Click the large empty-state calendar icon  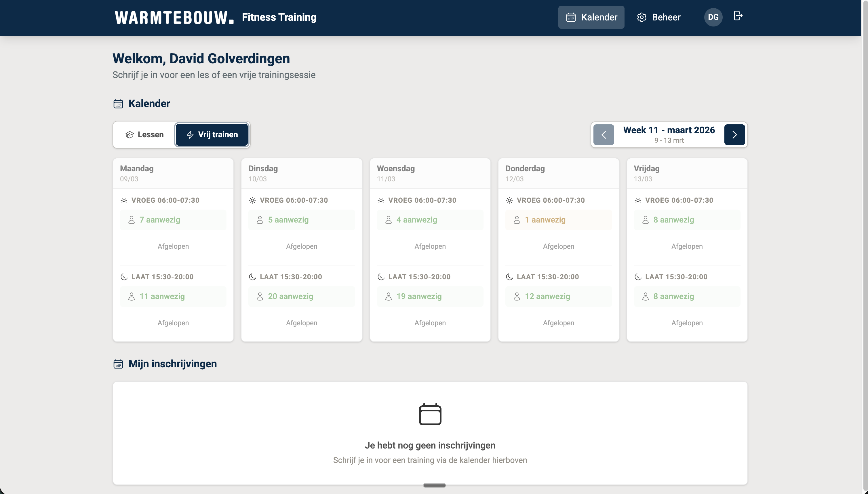click(430, 414)
